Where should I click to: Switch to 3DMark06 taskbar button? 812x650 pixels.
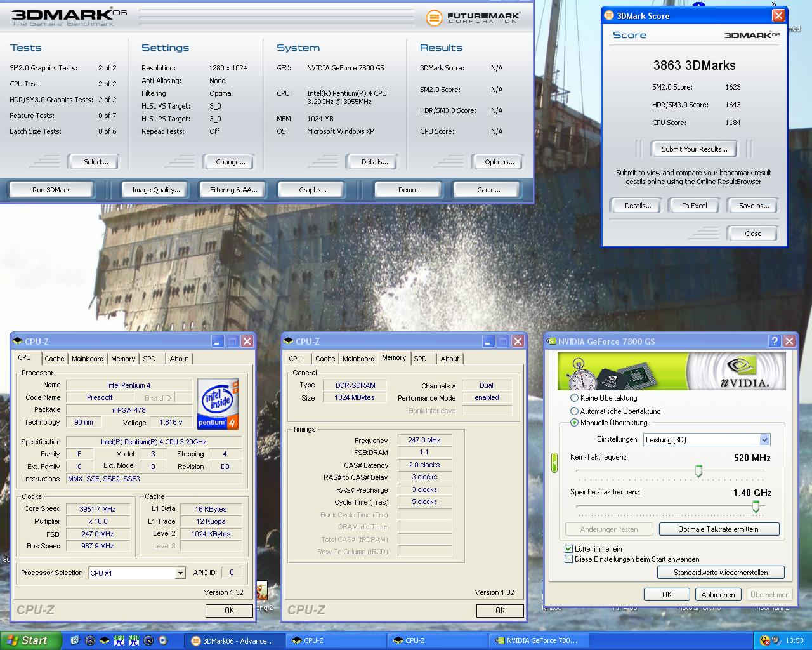point(234,640)
